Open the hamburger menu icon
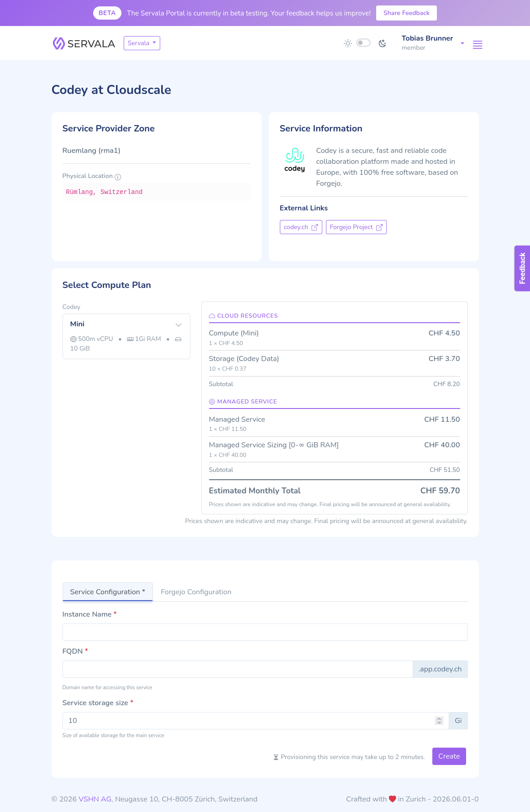 point(478,45)
